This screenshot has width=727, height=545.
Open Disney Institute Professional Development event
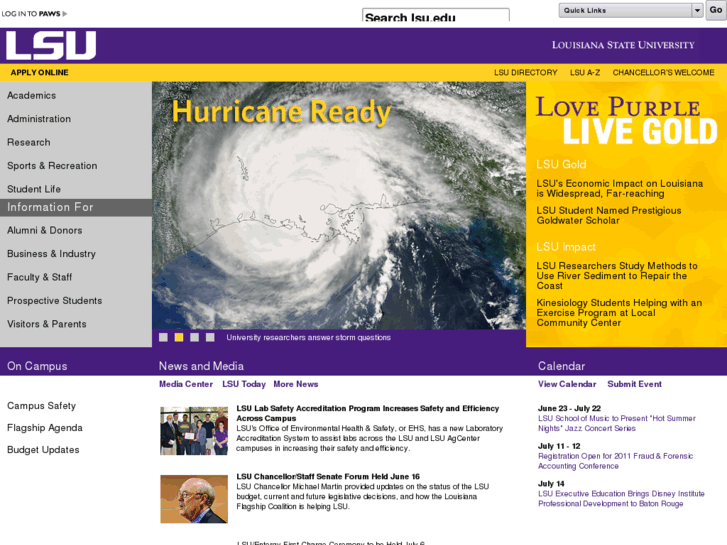(x=621, y=499)
